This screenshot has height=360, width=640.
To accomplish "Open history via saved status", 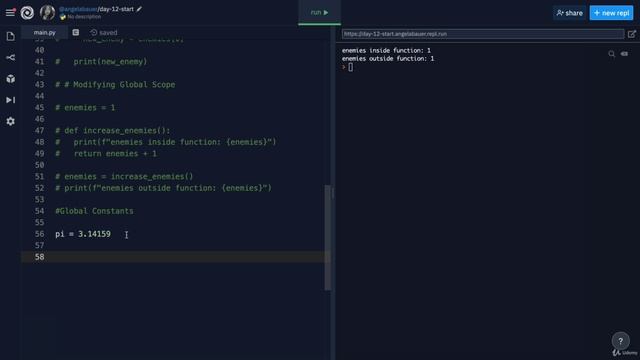I will point(104,32).
